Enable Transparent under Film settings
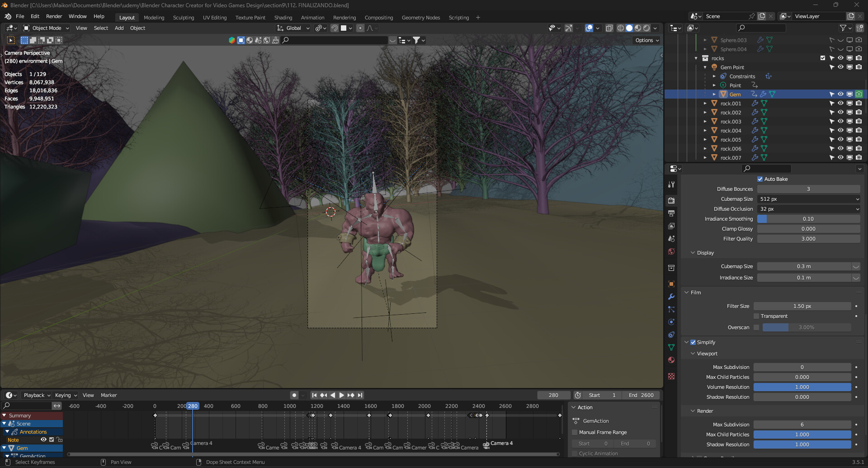 coord(756,316)
